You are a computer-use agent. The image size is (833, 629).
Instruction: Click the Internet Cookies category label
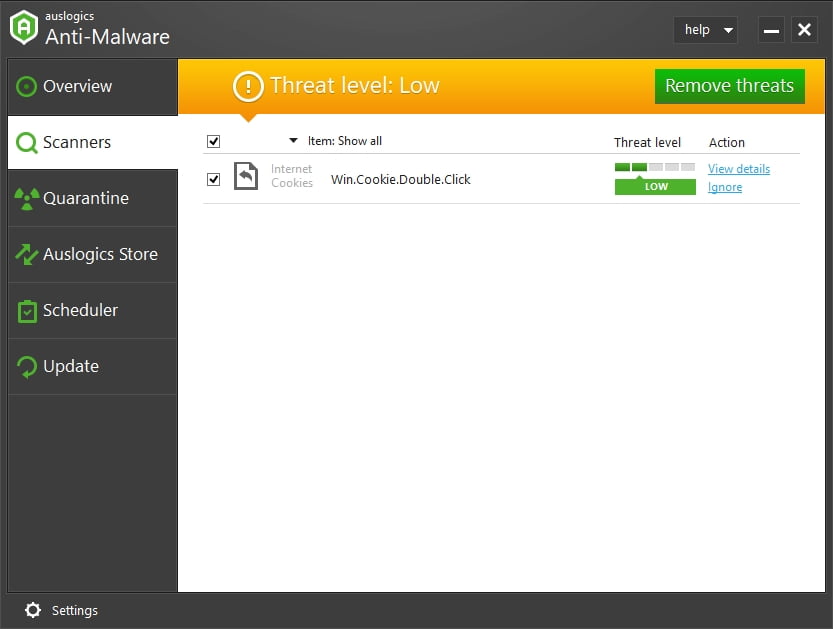292,176
